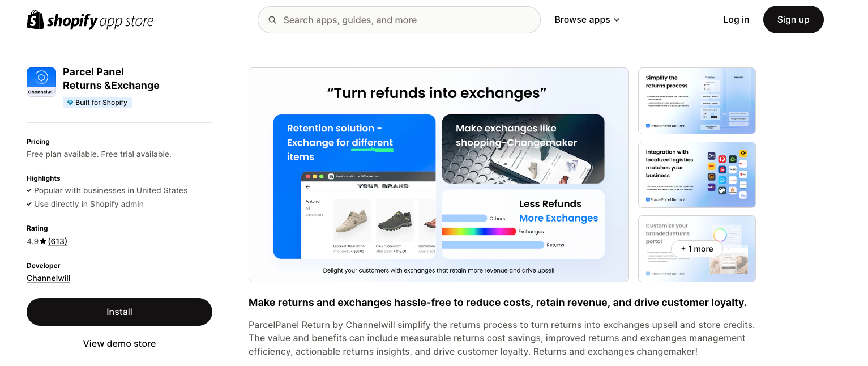Open the 613 reviews link
Viewport: 868px width, 366px height.
pyautogui.click(x=58, y=241)
